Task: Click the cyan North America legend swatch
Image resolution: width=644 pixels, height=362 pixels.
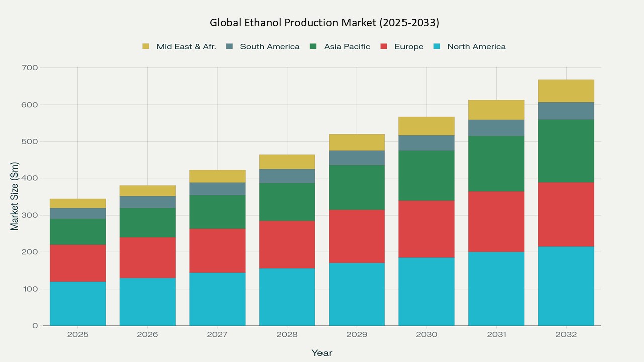Action: click(437, 47)
